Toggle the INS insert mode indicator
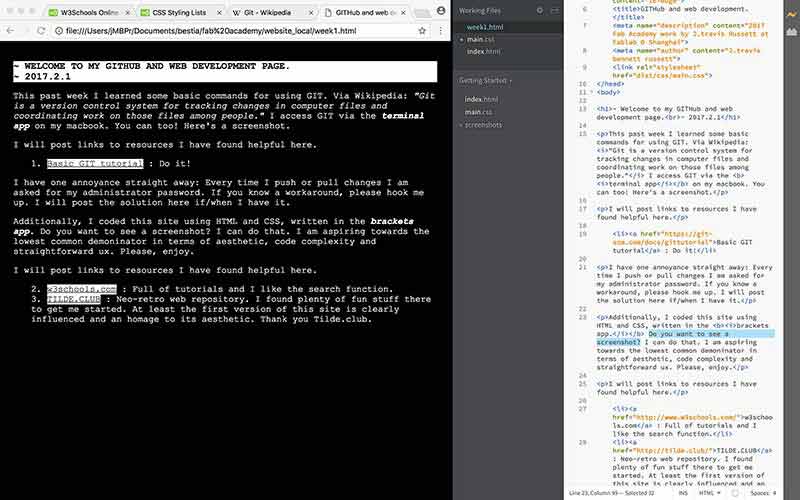 [x=683, y=493]
